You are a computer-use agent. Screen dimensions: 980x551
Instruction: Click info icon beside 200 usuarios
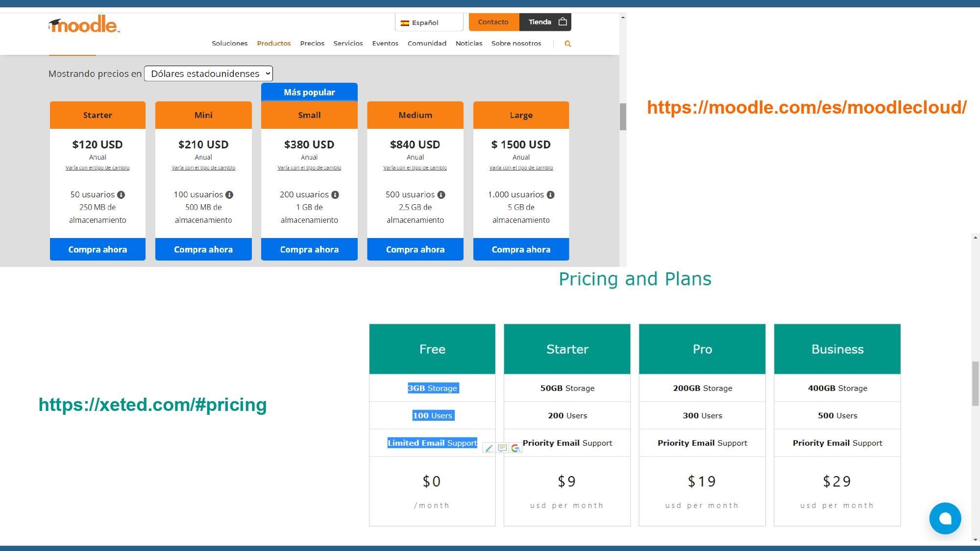(335, 195)
